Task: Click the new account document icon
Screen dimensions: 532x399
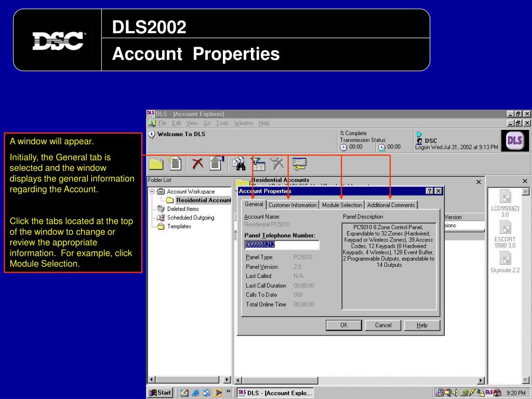Action: click(x=176, y=163)
